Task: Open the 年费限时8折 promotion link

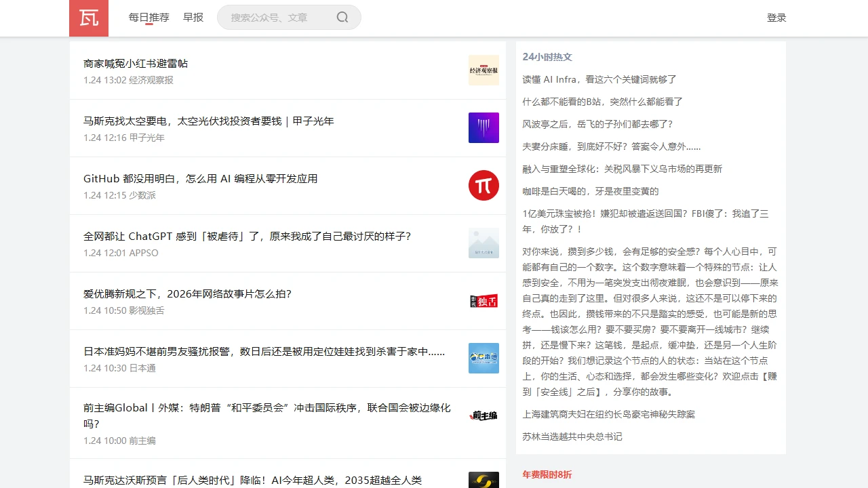Action: 546,474
